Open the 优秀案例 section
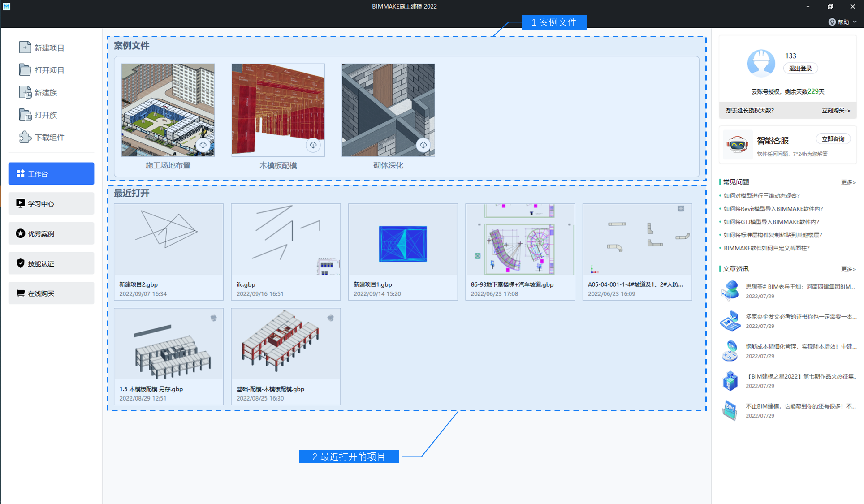Screen dimensions: 864x504 coord(51,233)
